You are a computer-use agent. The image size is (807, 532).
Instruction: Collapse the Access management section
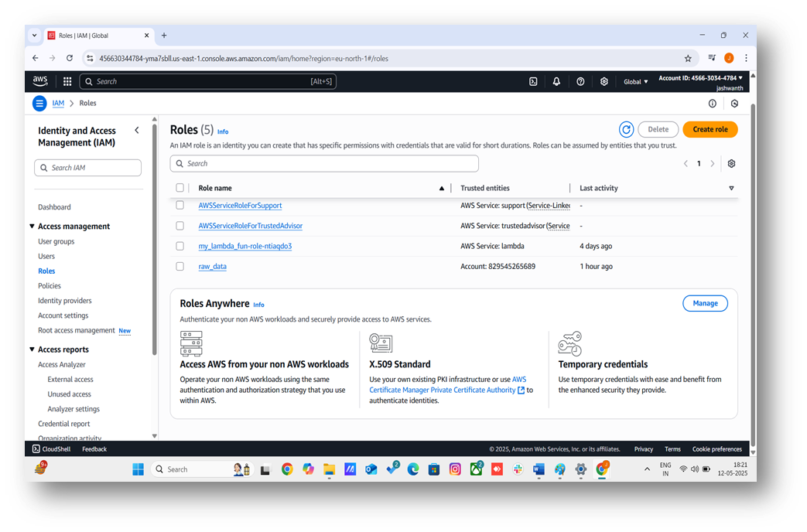(x=32, y=227)
